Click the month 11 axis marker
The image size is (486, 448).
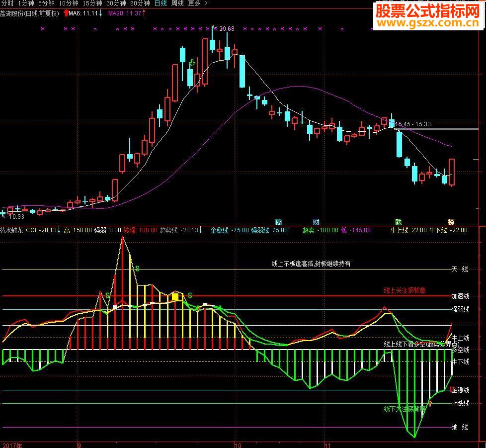327,445
